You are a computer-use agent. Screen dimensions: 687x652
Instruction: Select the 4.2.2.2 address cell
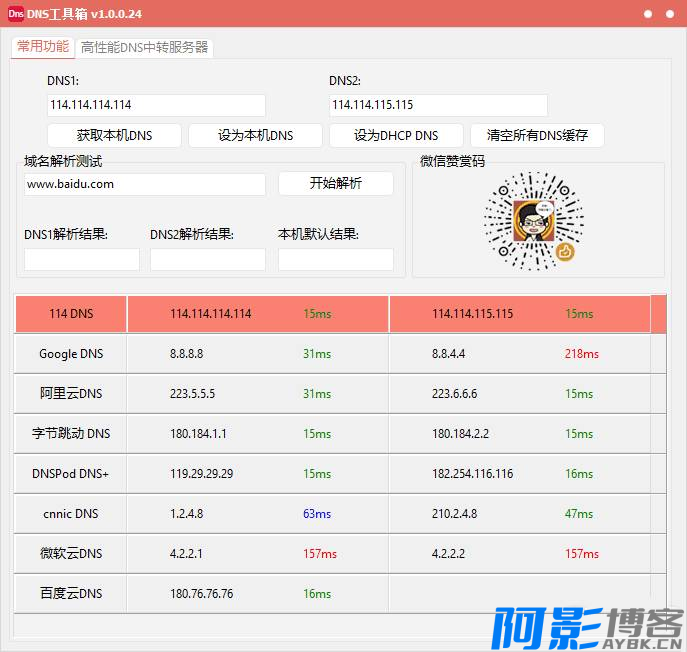click(448, 553)
